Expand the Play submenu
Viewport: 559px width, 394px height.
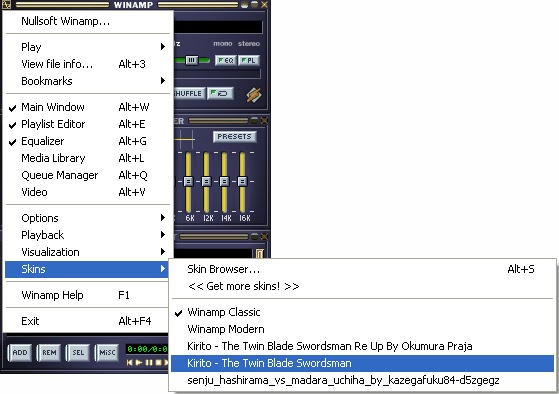pyautogui.click(x=88, y=47)
